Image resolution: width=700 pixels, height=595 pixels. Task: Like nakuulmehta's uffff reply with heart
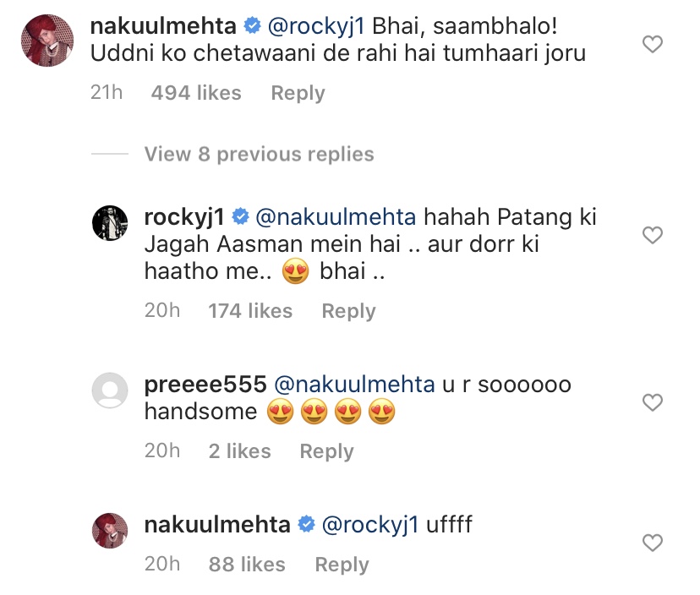[x=652, y=542]
